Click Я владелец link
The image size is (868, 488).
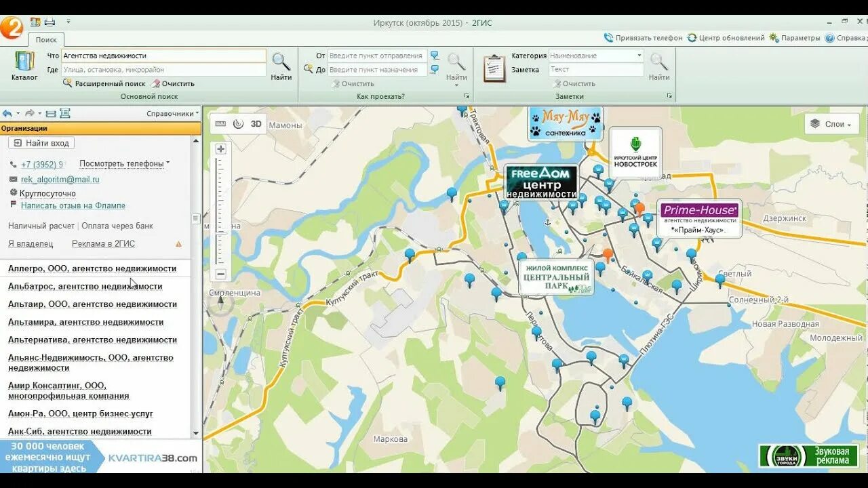coord(31,244)
